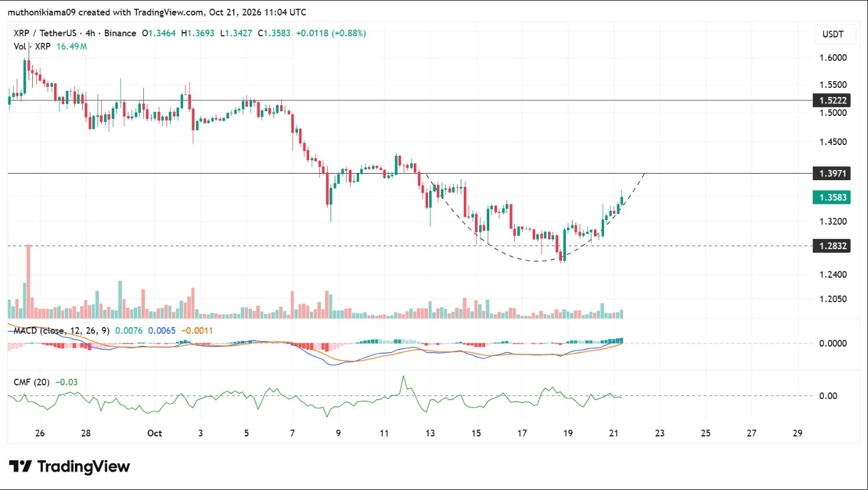Select the 1.3971 price line label
Screen dimensions: 868x490
click(832, 174)
